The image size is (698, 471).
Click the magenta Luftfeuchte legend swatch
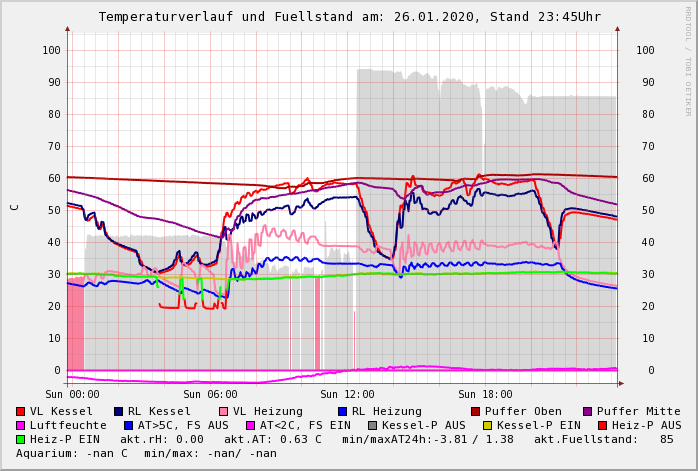pyautogui.click(x=21, y=425)
